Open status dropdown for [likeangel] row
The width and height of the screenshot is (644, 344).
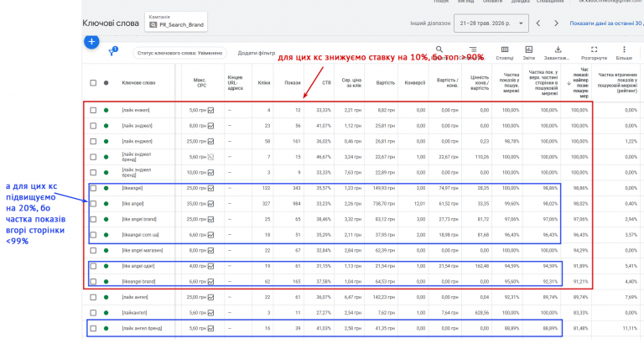coord(106,188)
